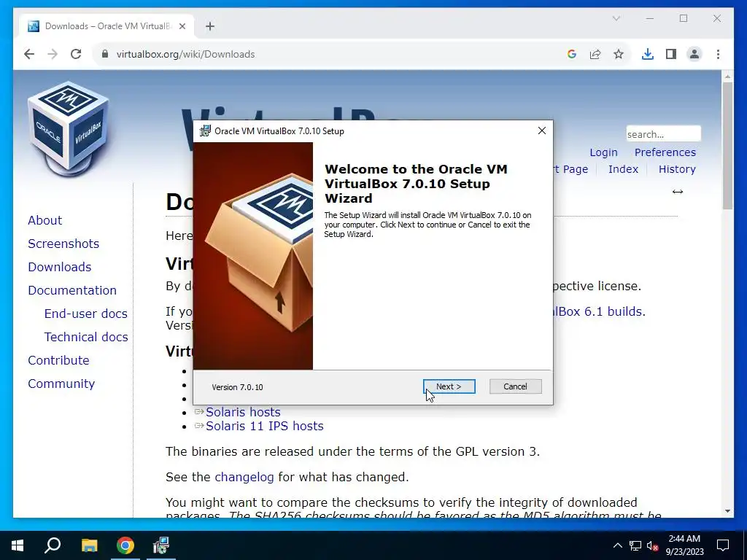Open End-user docs in the sidebar

click(86, 314)
